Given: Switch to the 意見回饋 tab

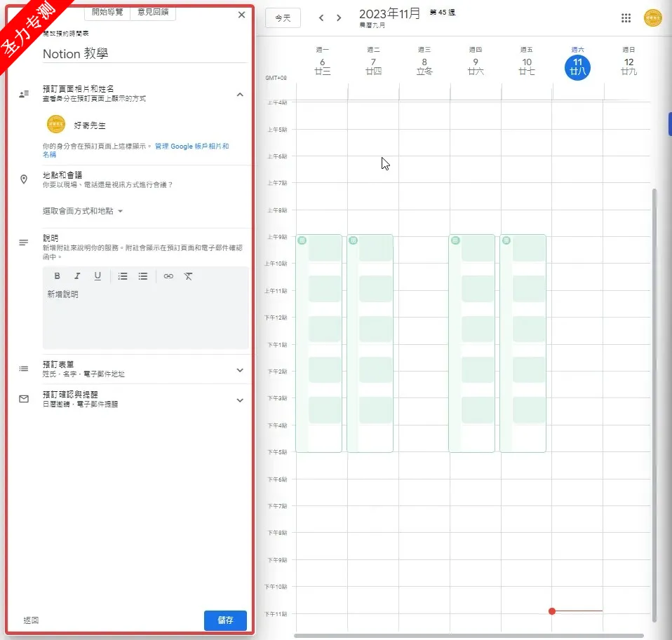Looking at the screenshot, I should [152, 13].
